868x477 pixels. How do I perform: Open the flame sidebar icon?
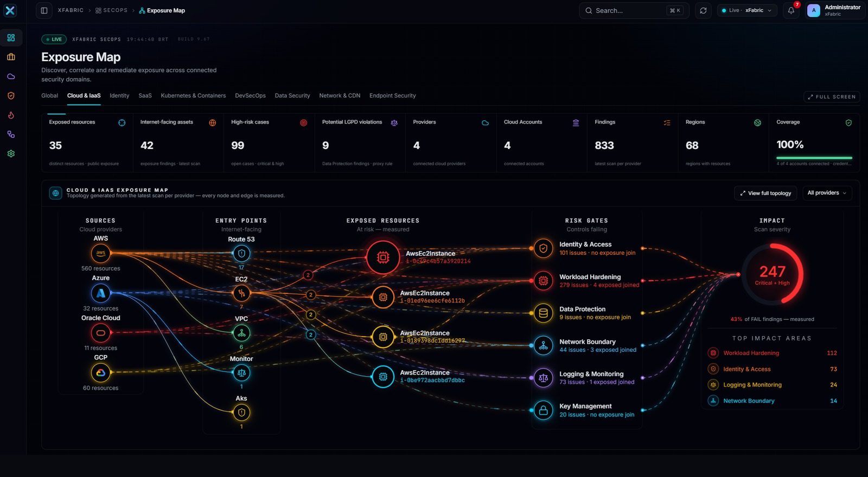coord(11,115)
